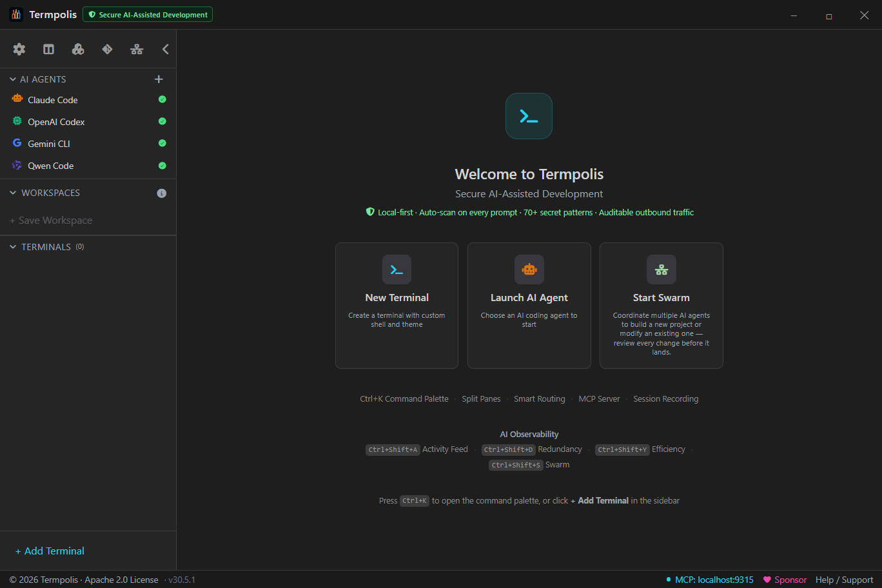Click the swarm network icon in sidebar toolbar
The width and height of the screenshot is (882, 588).
pos(137,49)
